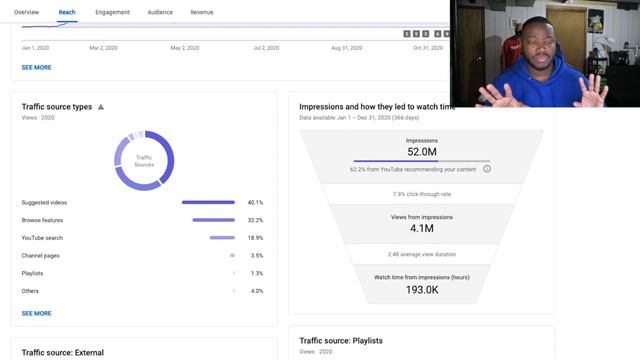This screenshot has width=640, height=360.
Task: Click the 1.3% Playlists value
Action: point(257,273)
